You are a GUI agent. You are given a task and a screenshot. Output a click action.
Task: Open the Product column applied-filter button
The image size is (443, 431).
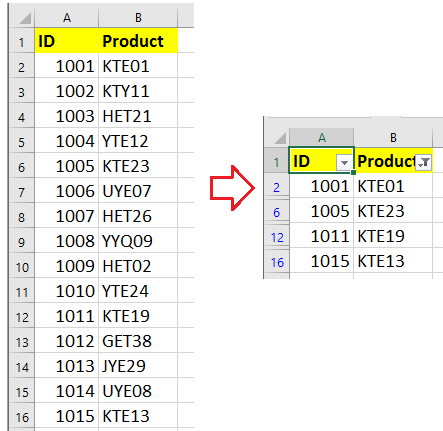click(x=423, y=163)
